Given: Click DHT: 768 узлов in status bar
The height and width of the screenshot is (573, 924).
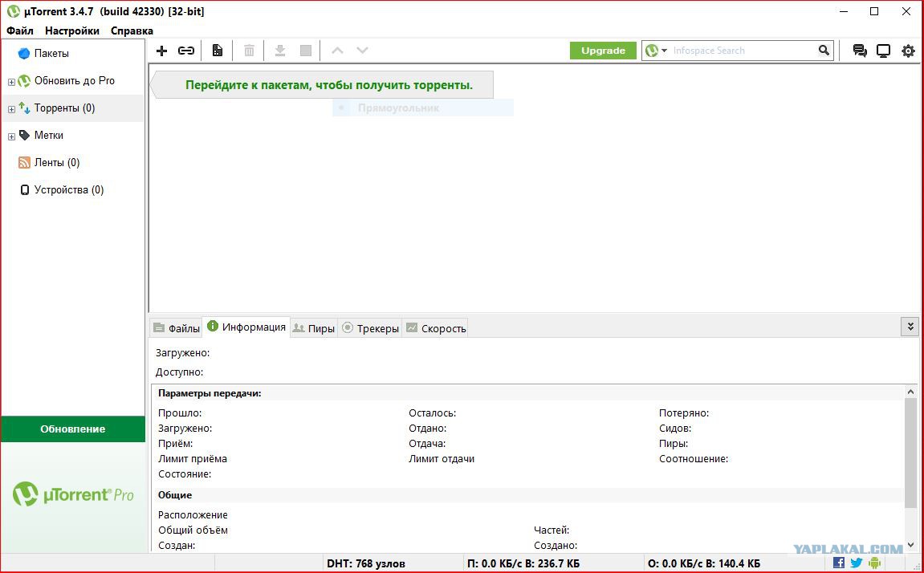Looking at the screenshot, I should point(366,563).
